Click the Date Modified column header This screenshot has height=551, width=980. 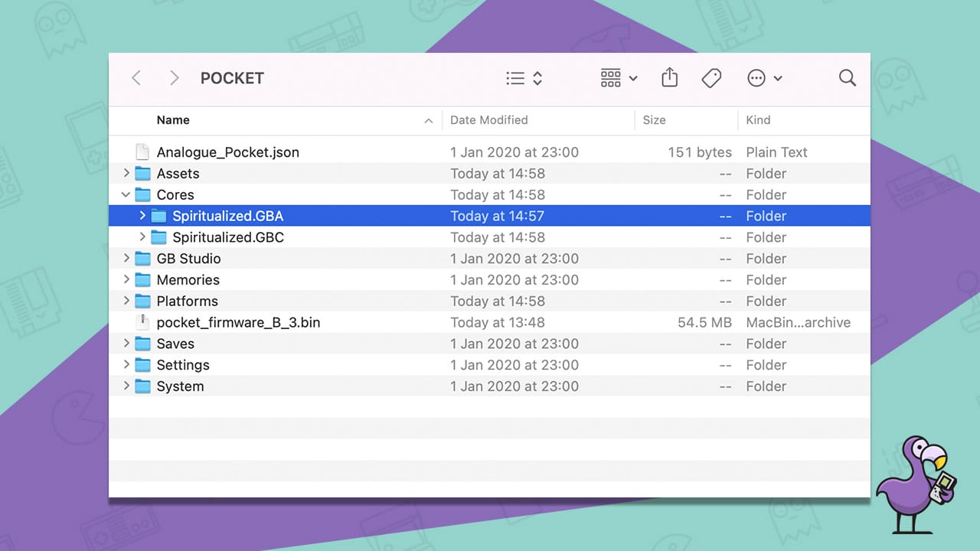coord(489,120)
